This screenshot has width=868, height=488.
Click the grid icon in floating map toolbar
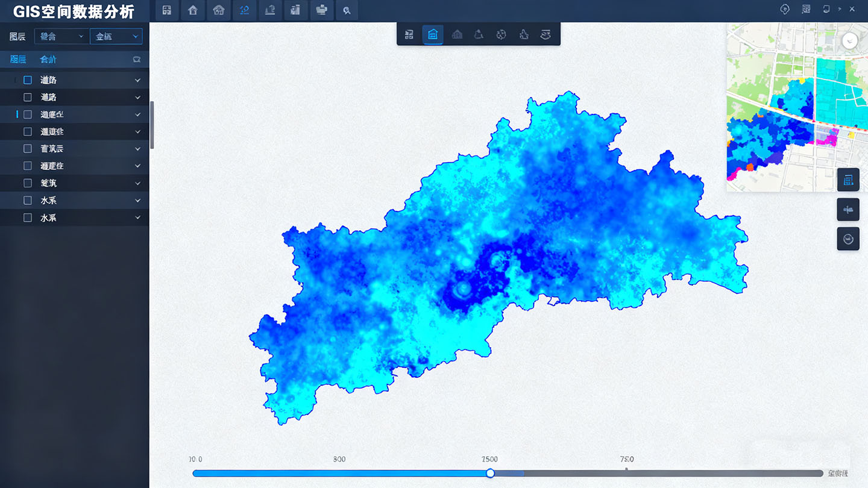409,35
